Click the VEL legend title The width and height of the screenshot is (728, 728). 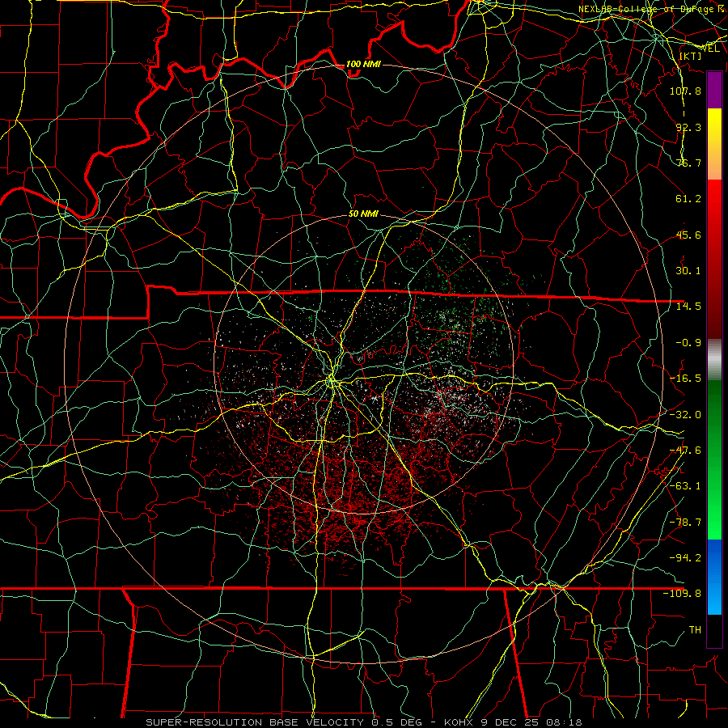(711, 49)
